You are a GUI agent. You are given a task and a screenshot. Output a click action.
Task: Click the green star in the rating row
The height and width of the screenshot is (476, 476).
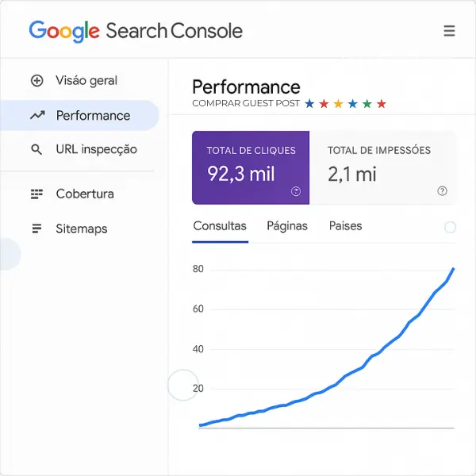click(367, 104)
